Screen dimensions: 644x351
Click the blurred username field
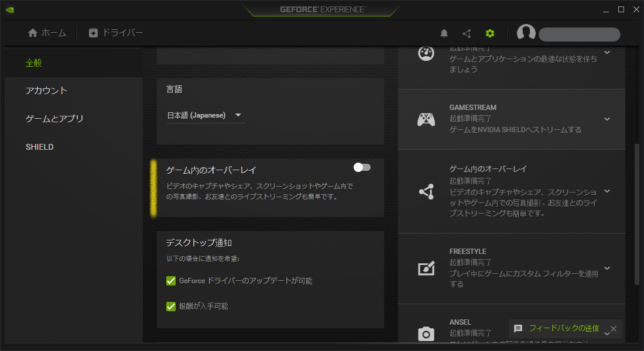[579, 35]
